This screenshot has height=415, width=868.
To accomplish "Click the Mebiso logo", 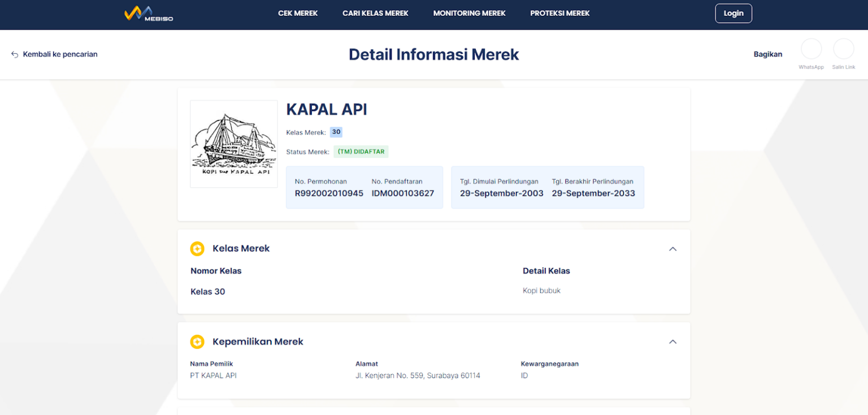I will 149,14.
